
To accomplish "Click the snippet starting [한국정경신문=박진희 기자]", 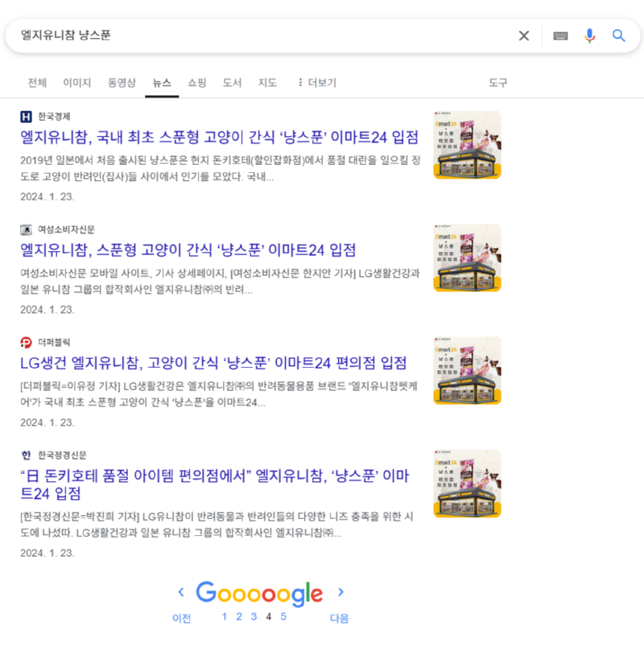I will click(217, 525).
